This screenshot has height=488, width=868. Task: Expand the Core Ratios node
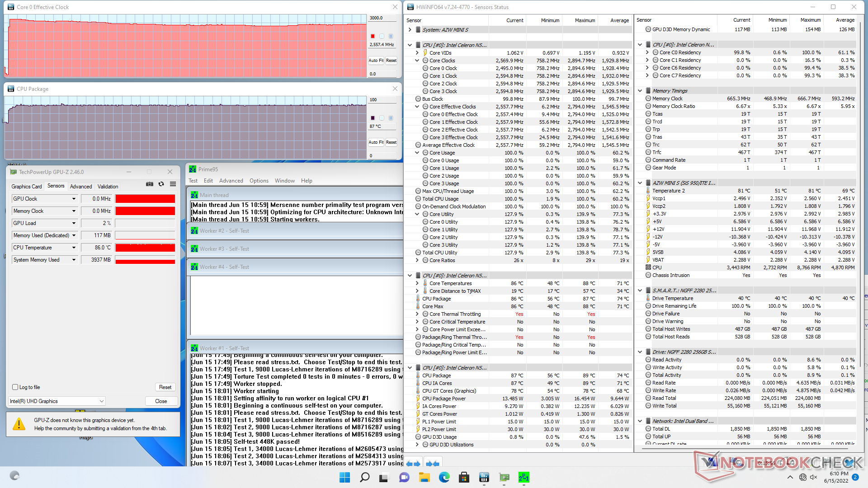coord(417,260)
